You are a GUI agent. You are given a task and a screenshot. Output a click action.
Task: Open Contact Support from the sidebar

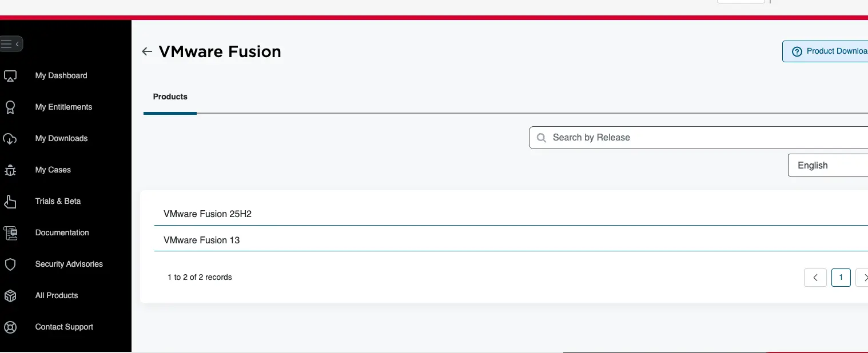(10, 327)
